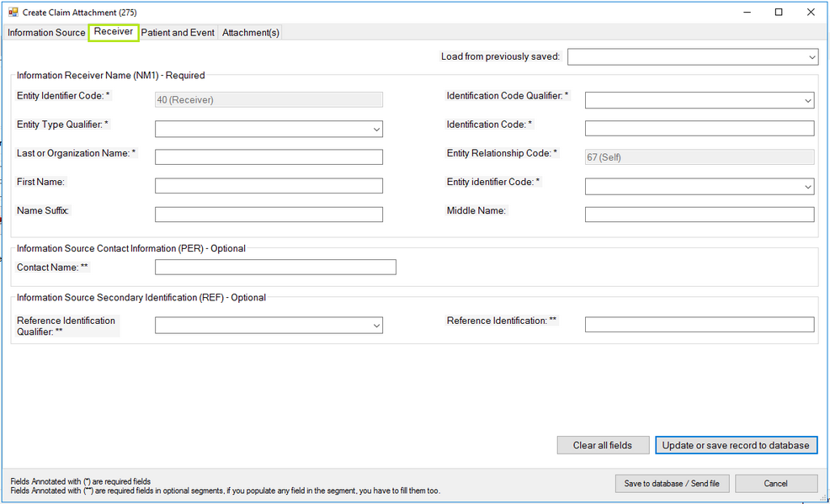Screen dimensions: 830x504
Task: Select the Reference Identification text box
Action: [699, 324]
